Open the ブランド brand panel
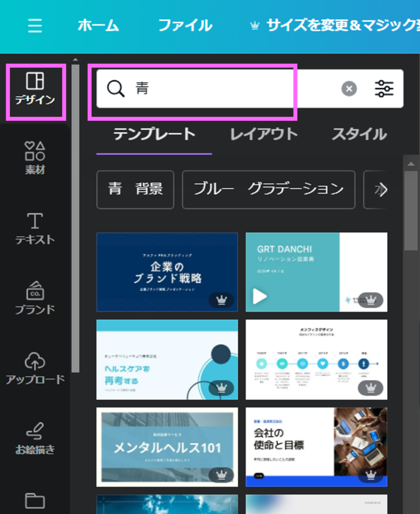This screenshot has width=420, height=514. click(35, 298)
